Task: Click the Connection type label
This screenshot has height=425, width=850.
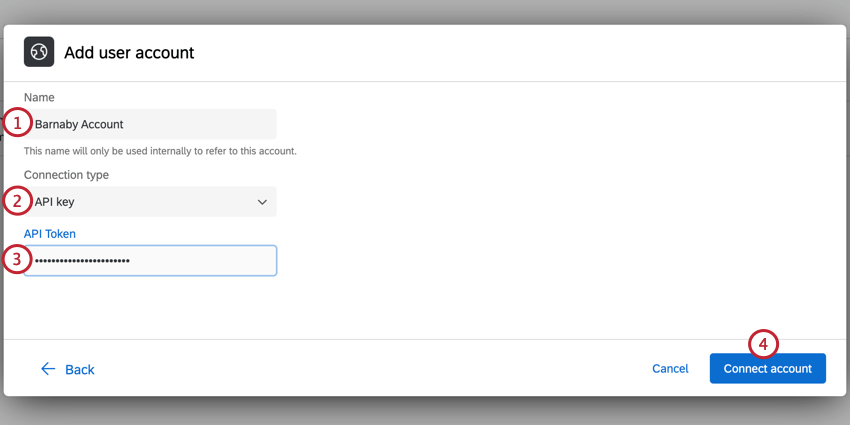Action: 66,175
